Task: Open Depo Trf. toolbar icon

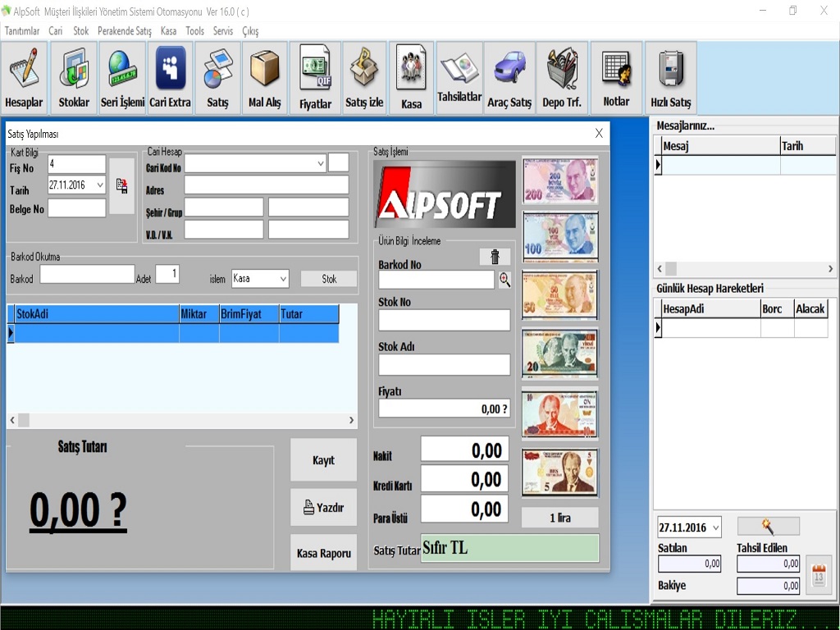Action: point(561,78)
